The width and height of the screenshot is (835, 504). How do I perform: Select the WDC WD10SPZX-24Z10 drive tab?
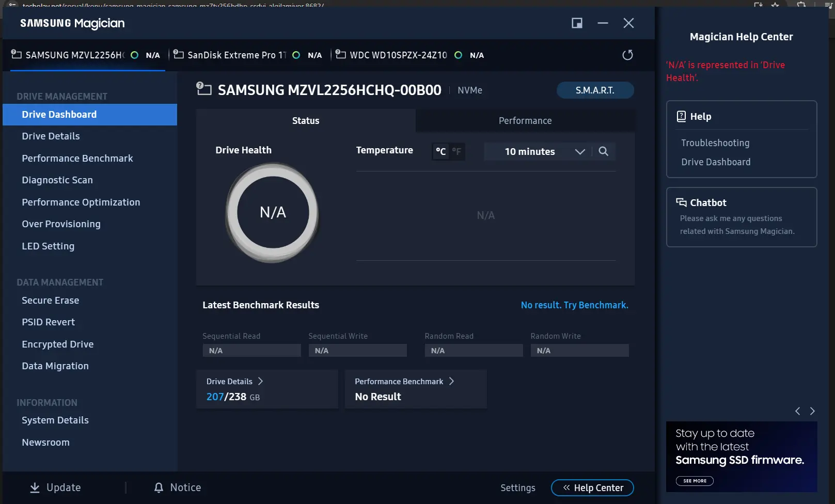tap(411, 55)
